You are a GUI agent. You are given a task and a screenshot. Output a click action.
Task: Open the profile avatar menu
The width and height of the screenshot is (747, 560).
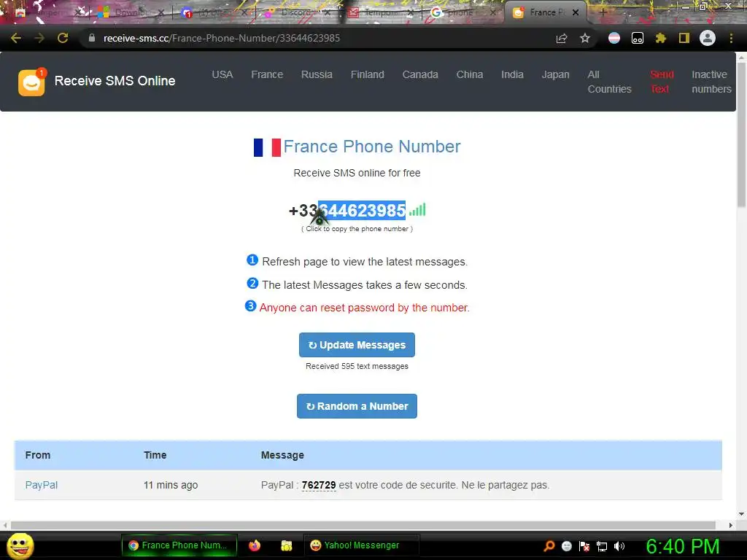708,38
